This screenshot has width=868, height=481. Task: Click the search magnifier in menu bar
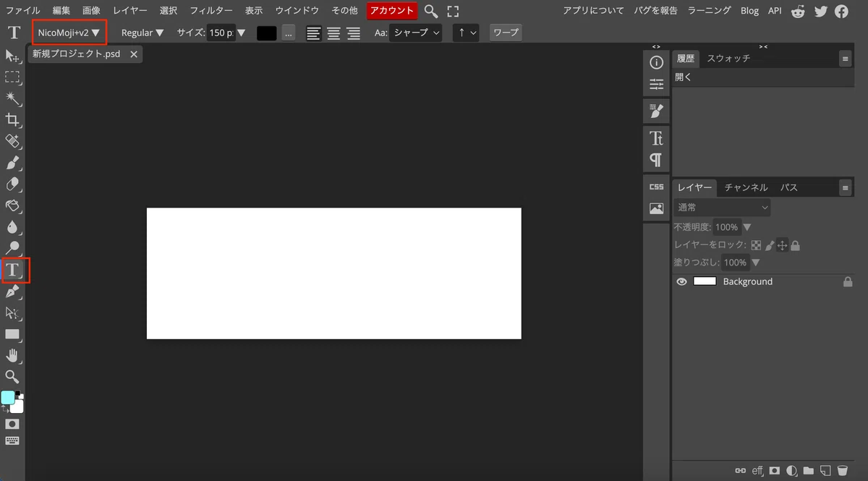coord(431,11)
